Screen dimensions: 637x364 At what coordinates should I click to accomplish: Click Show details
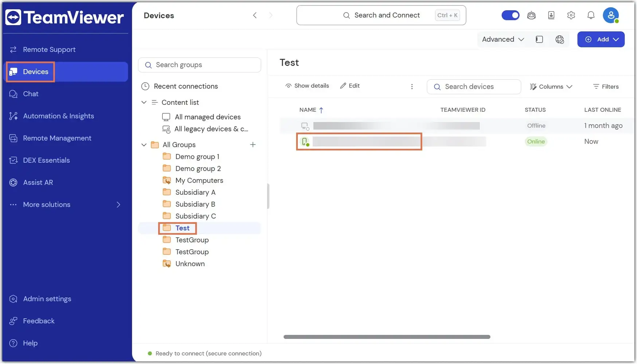[x=307, y=86]
